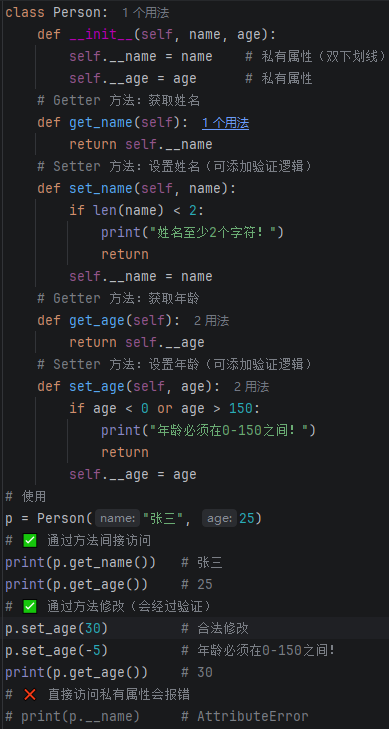Click 'self.__name = name' inside set_name
The width and height of the screenshot is (389, 729).
coord(141,277)
